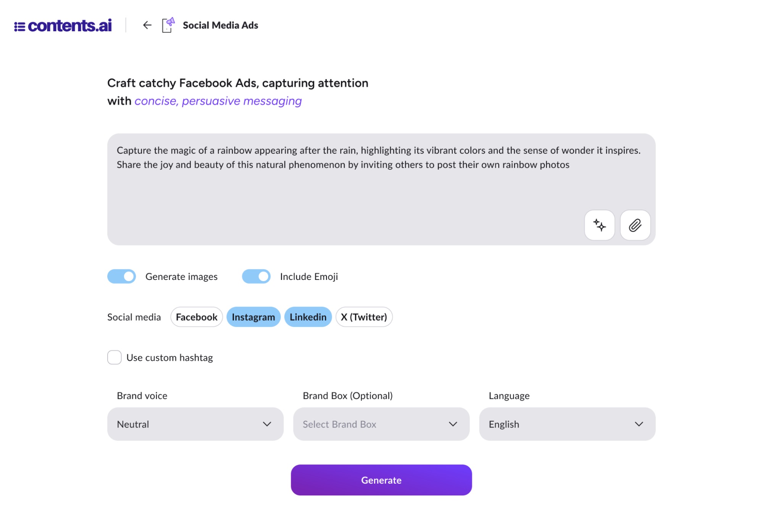Open the English language dropdown

click(x=567, y=424)
